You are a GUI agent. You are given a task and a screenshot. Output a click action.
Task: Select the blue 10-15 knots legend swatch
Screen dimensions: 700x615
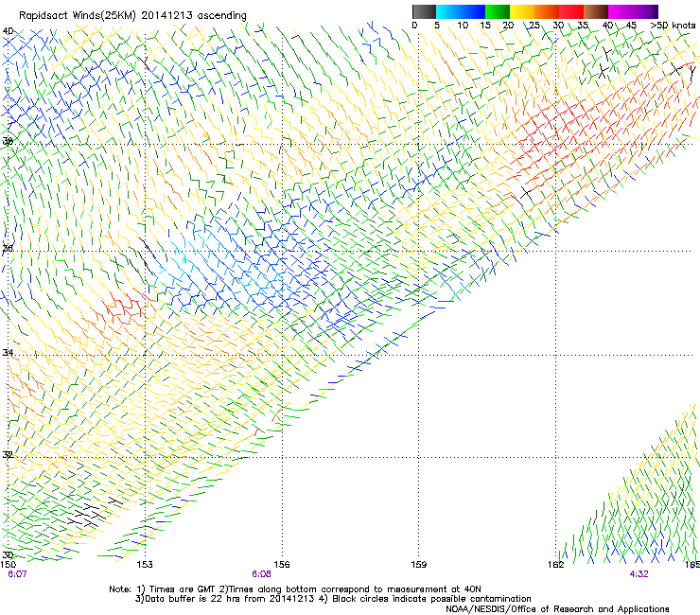(473, 11)
